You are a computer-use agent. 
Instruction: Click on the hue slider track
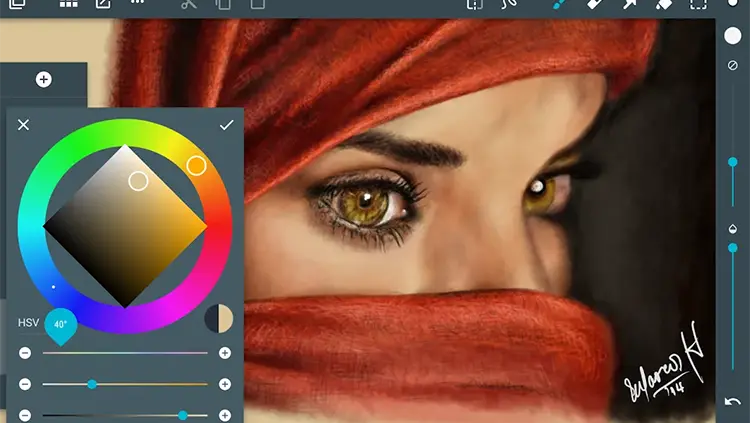coord(125,353)
